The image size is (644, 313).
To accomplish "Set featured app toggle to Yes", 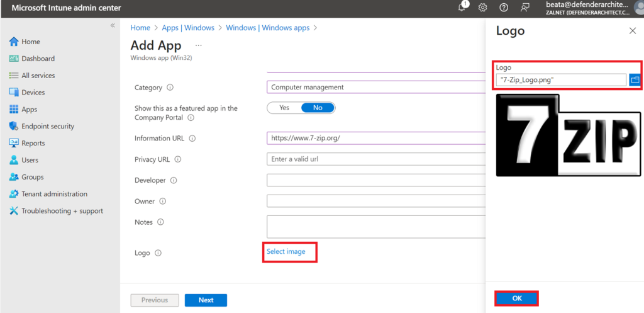I will [x=284, y=108].
